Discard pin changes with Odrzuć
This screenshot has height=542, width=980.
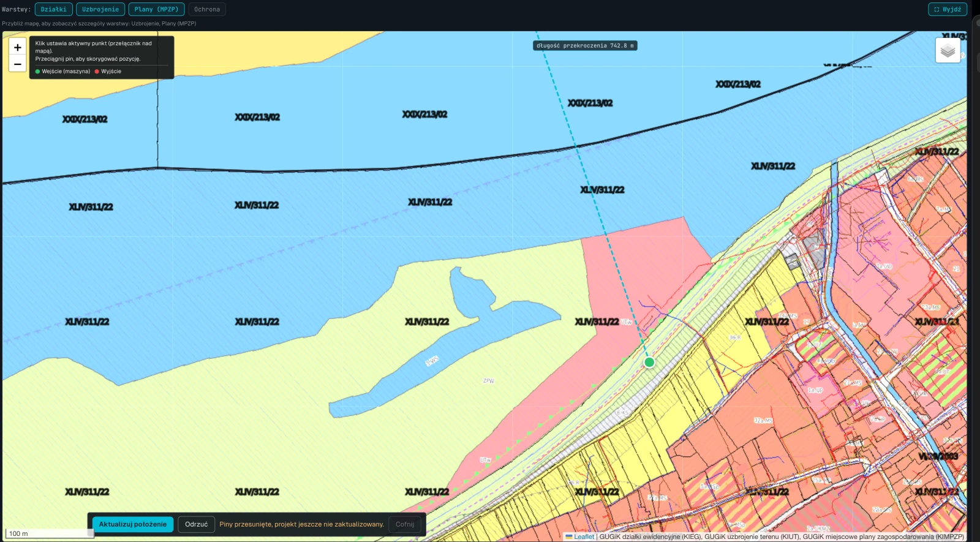coord(196,524)
